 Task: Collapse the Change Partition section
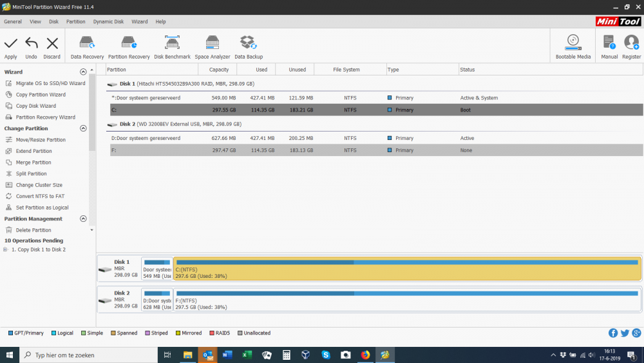[x=83, y=128]
